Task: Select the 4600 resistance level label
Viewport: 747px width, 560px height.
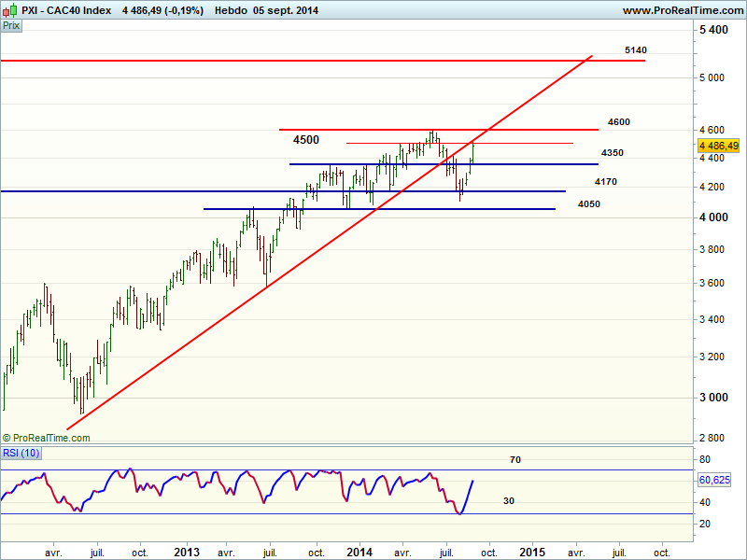Action: [618, 121]
